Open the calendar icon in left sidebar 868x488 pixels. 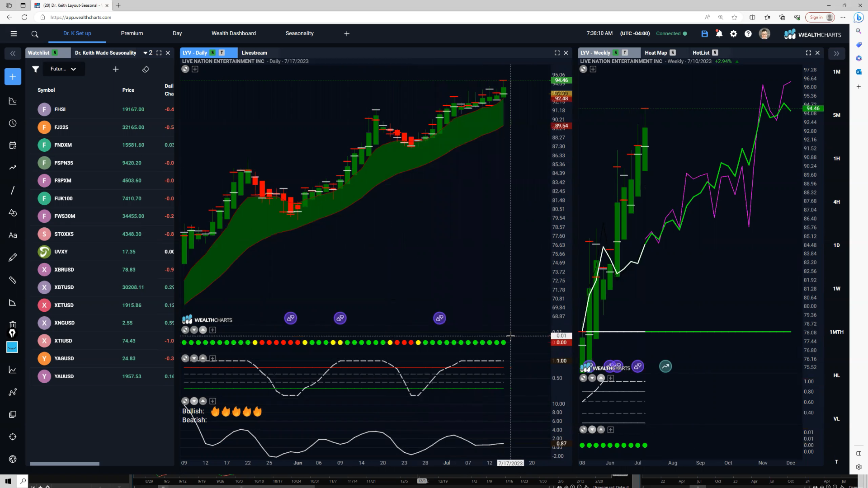(x=13, y=145)
